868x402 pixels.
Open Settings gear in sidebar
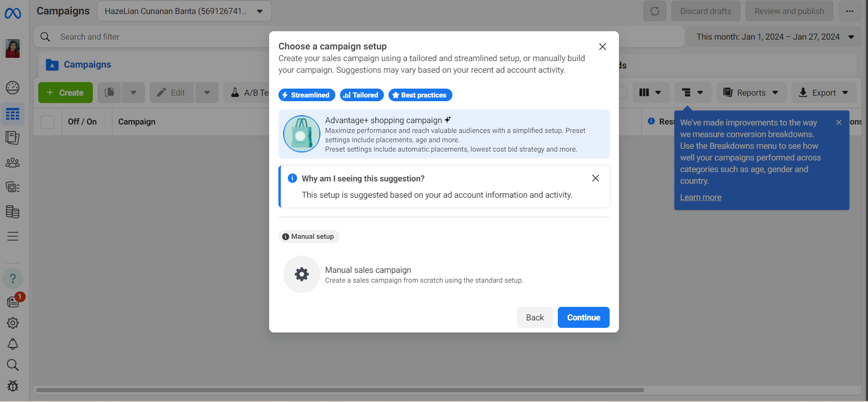pos(13,323)
